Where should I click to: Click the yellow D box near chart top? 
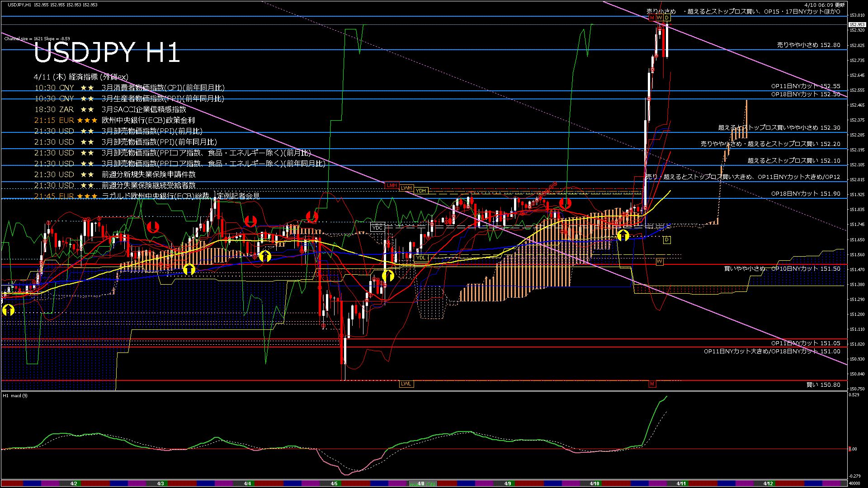[x=667, y=18]
